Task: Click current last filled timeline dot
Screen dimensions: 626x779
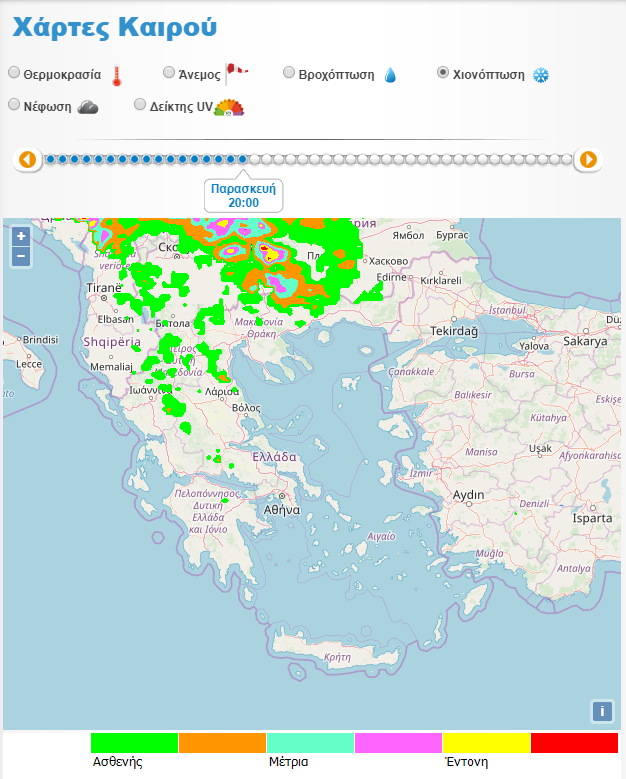Action: click(x=242, y=159)
